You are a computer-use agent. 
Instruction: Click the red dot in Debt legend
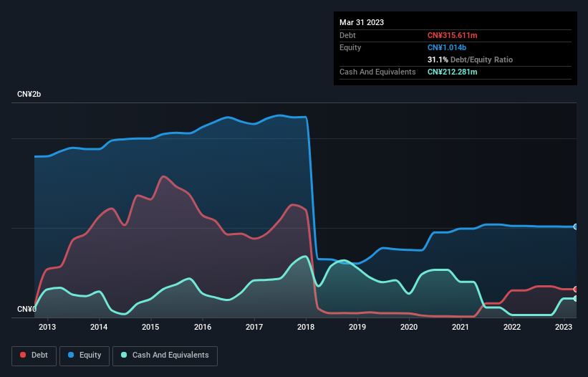tap(24, 355)
